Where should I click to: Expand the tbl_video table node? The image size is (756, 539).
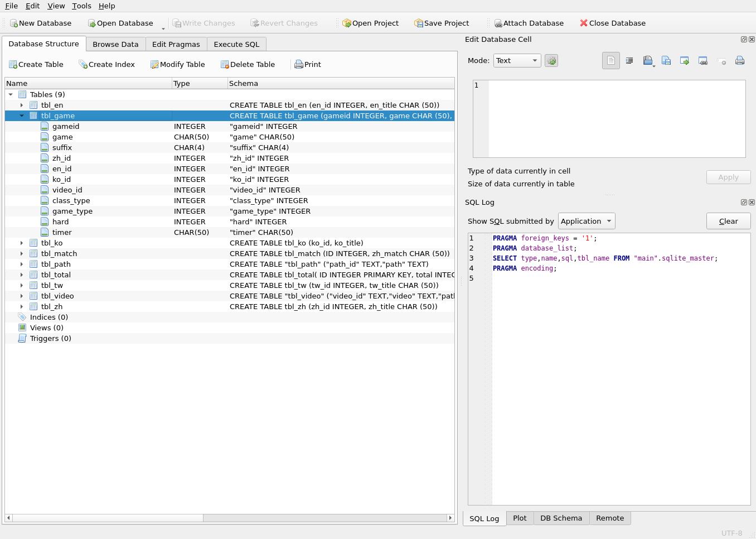coord(22,296)
